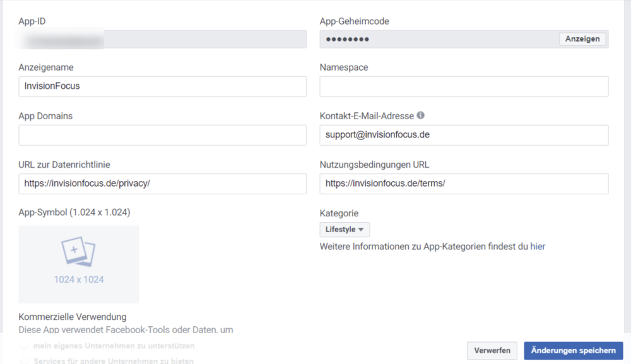
Task: Choose 'Services für andere Unternehmen zu bieten'
Action: (24, 360)
